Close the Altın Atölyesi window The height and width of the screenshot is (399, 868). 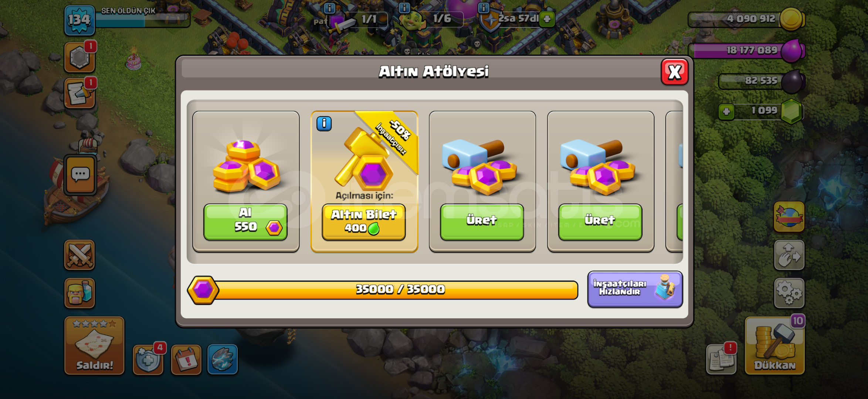click(x=675, y=72)
